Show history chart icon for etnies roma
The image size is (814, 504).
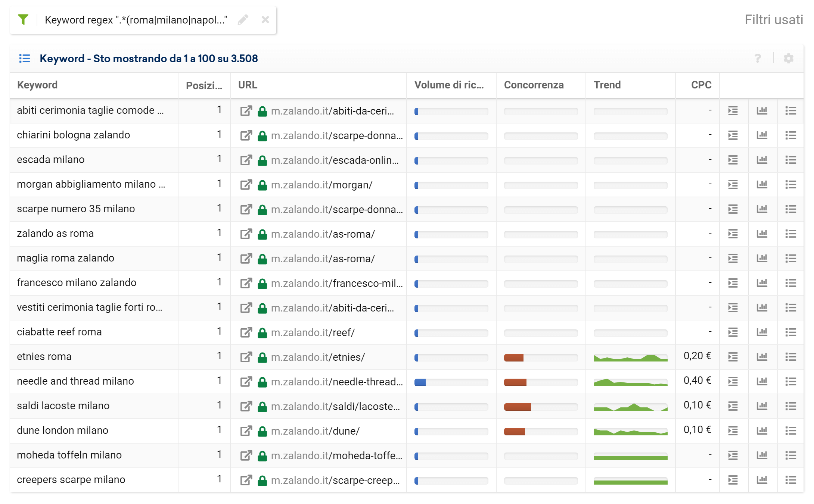click(x=762, y=357)
